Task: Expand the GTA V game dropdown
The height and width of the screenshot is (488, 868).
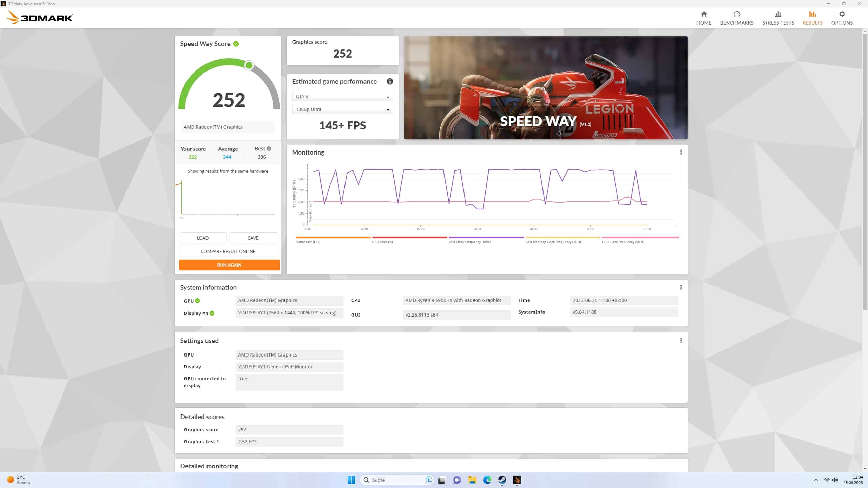Action: pos(342,97)
